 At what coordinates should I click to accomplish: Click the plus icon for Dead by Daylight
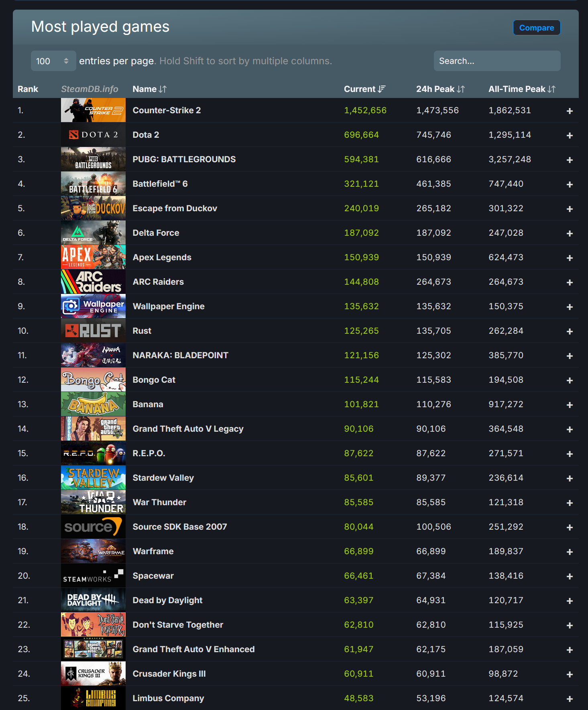(570, 601)
